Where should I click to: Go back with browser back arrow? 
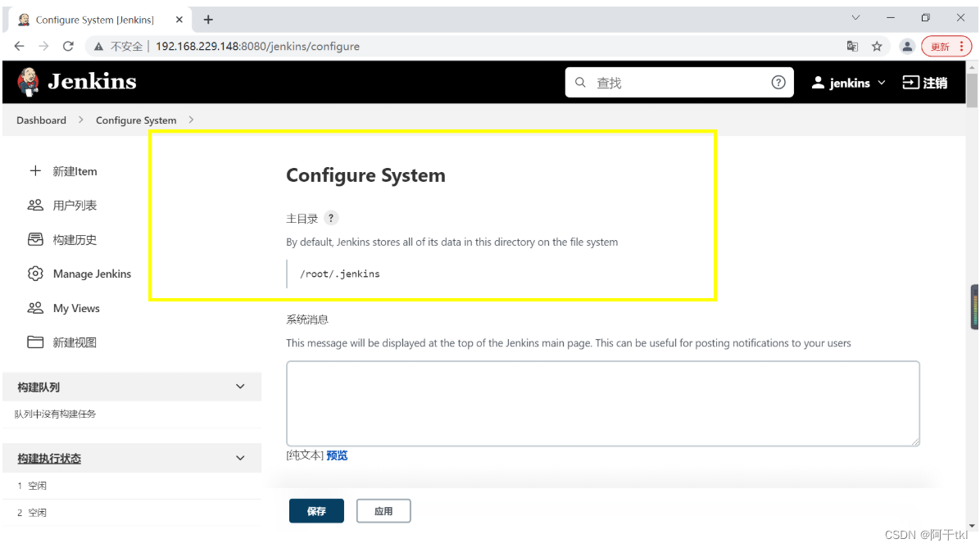(20, 46)
